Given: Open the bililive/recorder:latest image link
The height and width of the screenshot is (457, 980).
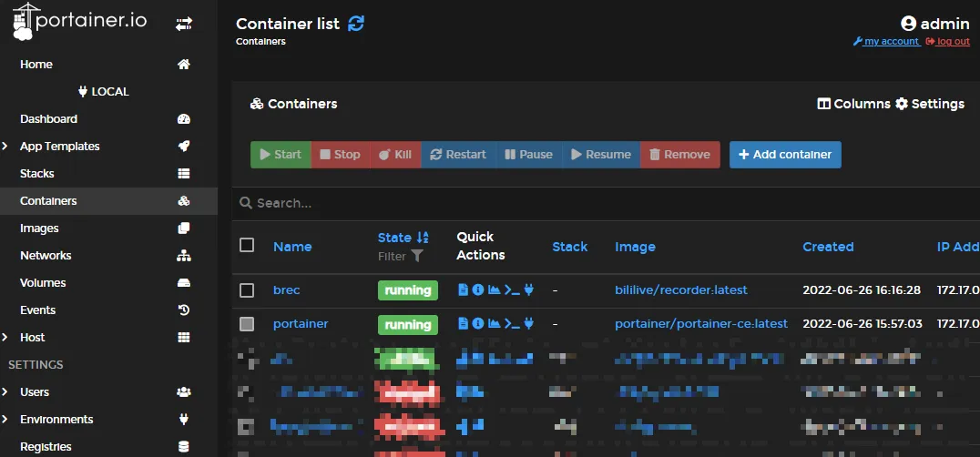Looking at the screenshot, I should pyautogui.click(x=680, y=290).
